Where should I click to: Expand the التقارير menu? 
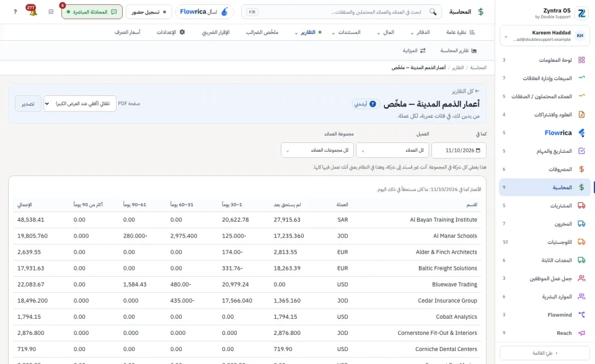[308, 32]
